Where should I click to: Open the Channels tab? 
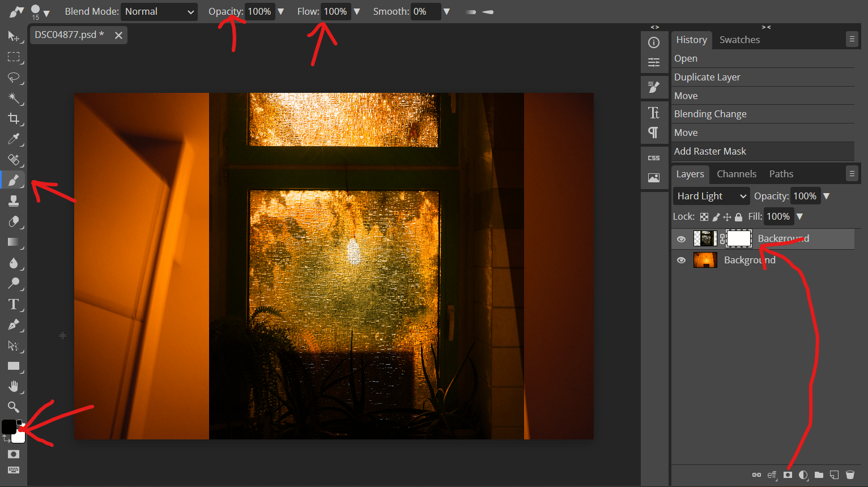(736, 173)
